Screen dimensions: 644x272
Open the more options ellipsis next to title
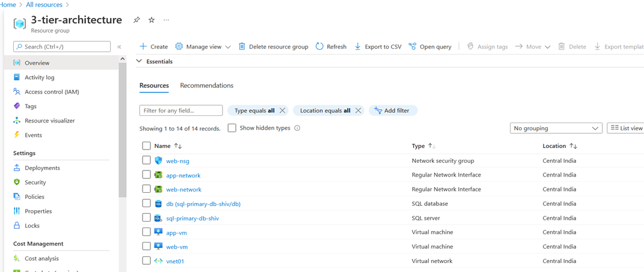tap(167, 20)
